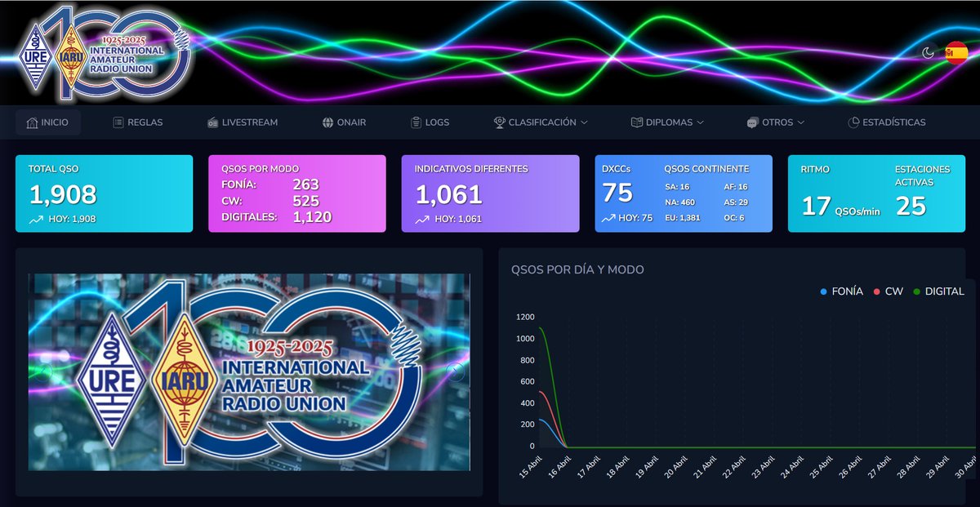Screen dimensions: 980x507
Task: Open the ONAIR menu item
Action: (344, 122)
